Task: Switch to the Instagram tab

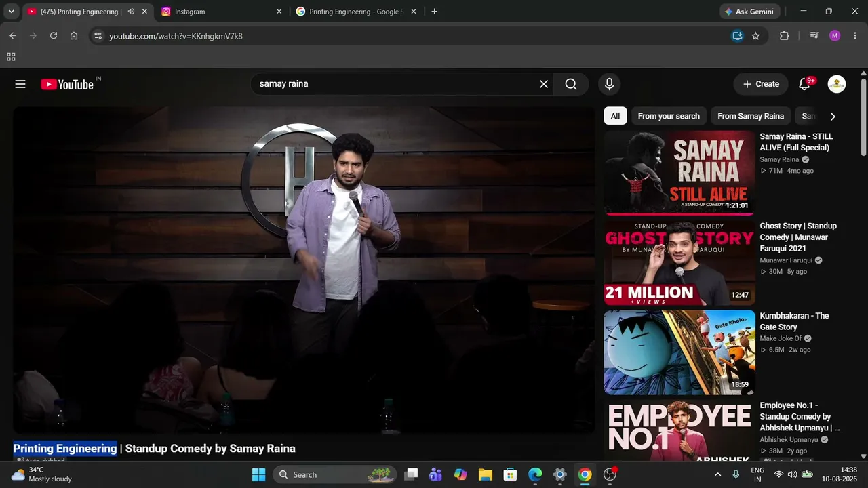Action: tap(222, 12)
